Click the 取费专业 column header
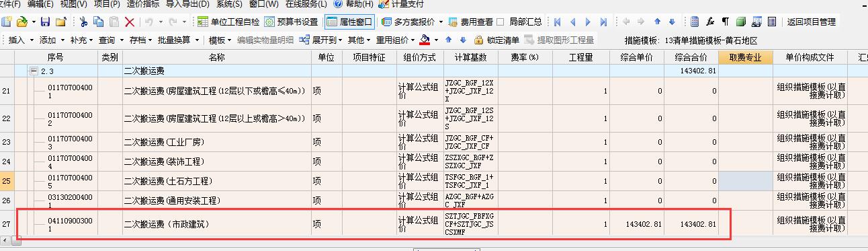 pyautogui.click(x=746, y=57)
